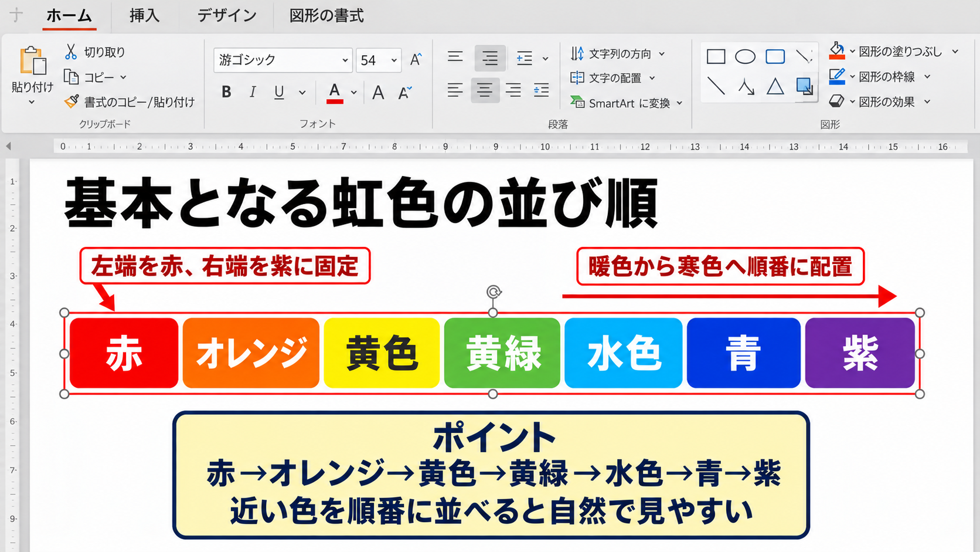The height and width of the screenshot is (552, 980).
Task: Click the 切り取り scissors icon
Action: 71,52
